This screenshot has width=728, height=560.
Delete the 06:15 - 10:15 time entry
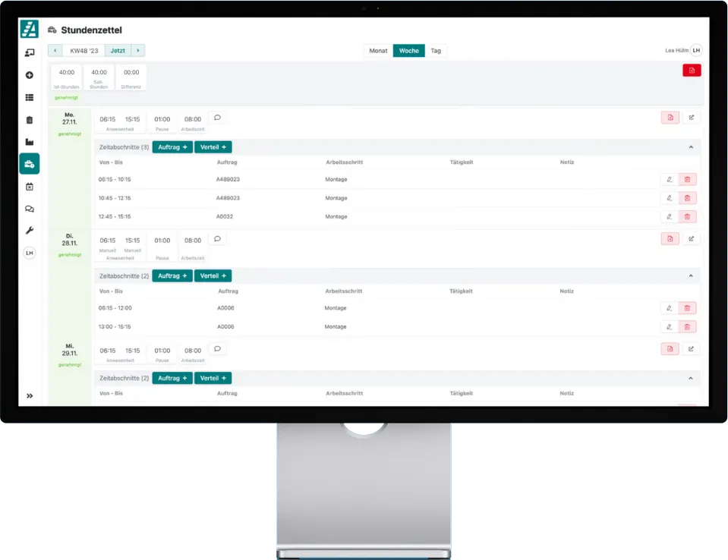[x=687, y=180]
